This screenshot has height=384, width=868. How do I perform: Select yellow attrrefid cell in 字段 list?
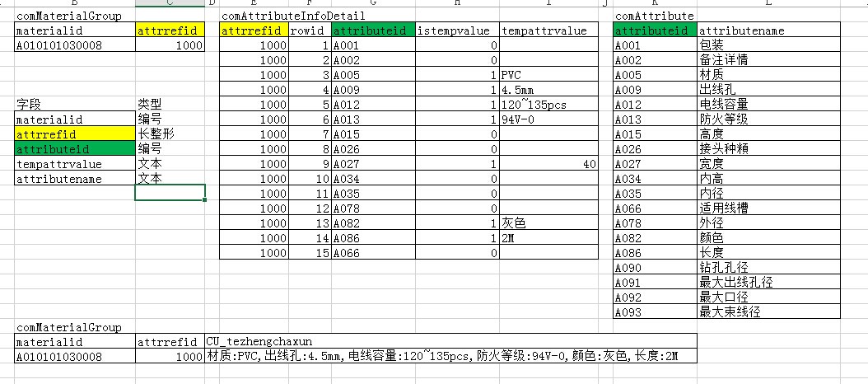(75, 134)
